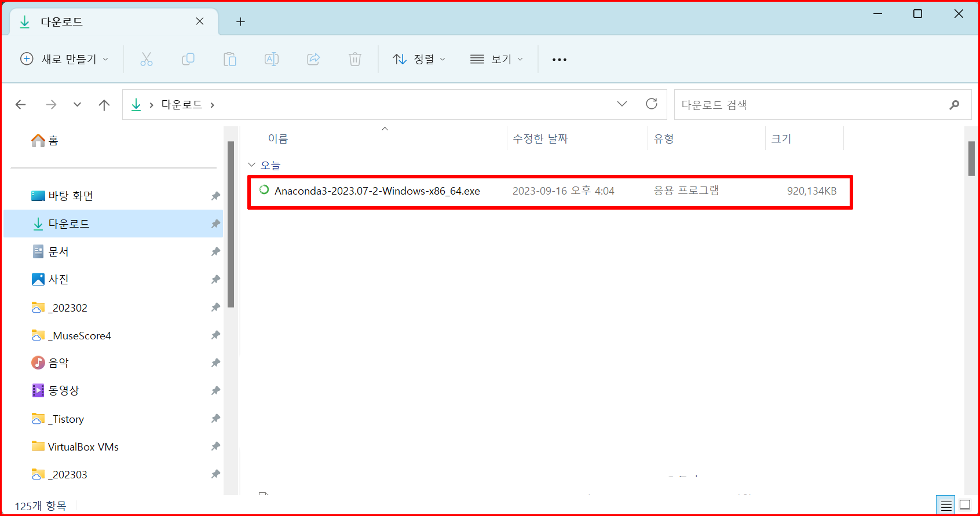
Task: Open the 정렬 sort dropdown
Action: 419,59
